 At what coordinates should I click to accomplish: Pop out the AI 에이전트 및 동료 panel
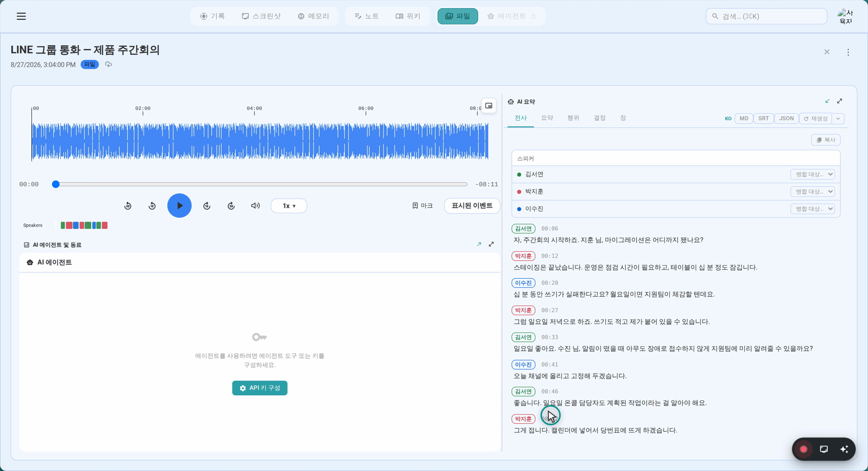(x=479, y=244)
